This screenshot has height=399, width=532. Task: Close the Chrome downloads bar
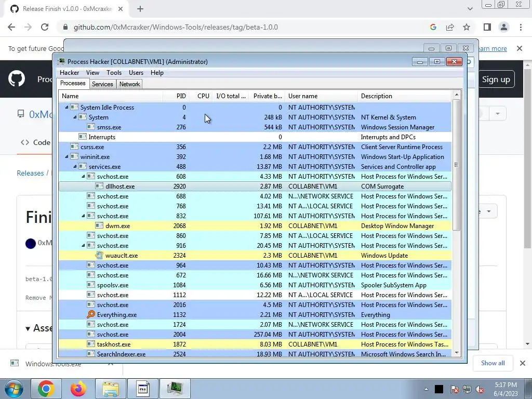click(523, 363)
